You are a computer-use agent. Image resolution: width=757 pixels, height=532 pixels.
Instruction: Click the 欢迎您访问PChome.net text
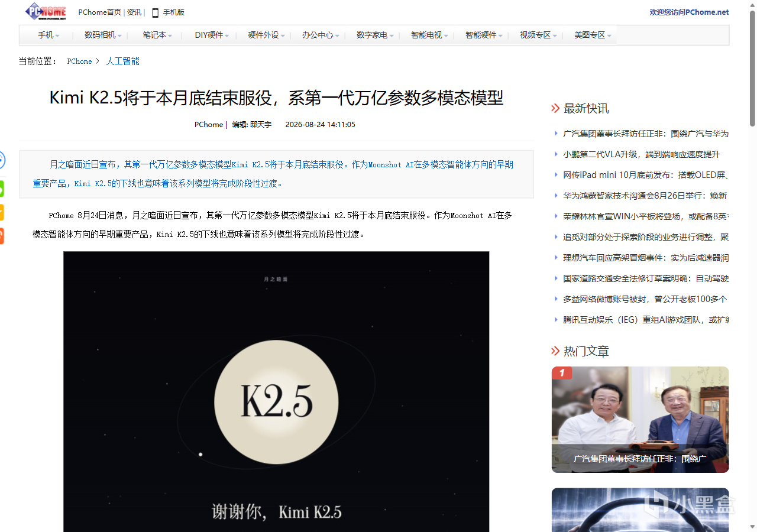689,12
